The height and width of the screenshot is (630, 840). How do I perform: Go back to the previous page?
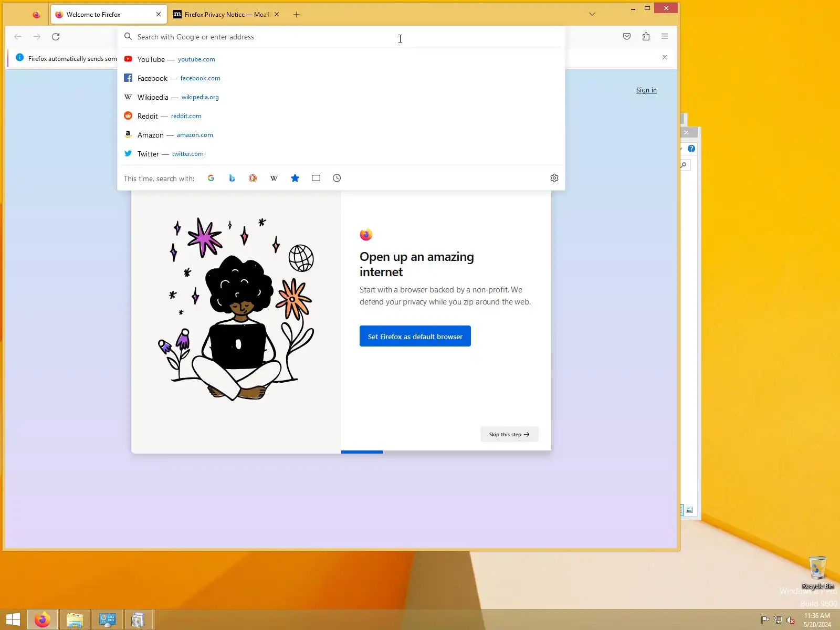18,37
